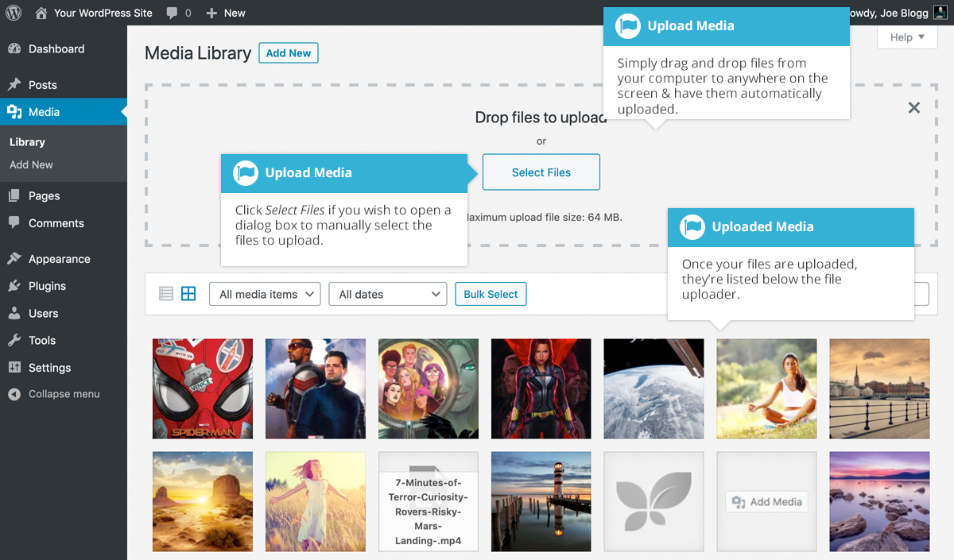Image resolution: width=954 pixels, height=560 pixels.
Task: Expand the Help tab dropdown
Action: pyautogui.click(x=907, y=37)
